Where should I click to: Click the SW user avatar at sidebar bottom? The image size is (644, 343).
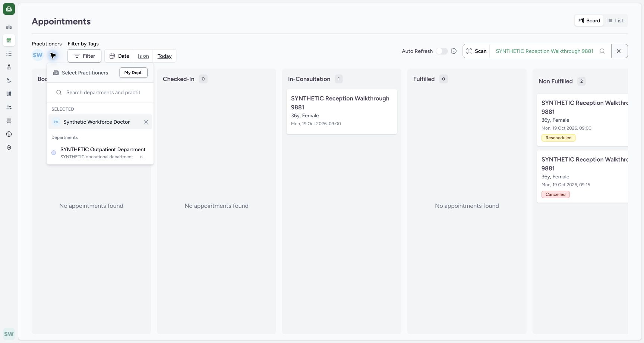[9, 334]
